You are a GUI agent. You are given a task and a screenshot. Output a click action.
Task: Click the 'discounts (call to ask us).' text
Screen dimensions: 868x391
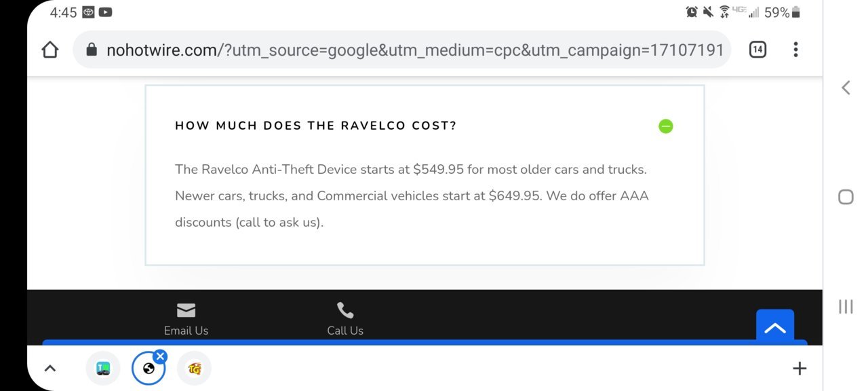(x=250, y=222)
